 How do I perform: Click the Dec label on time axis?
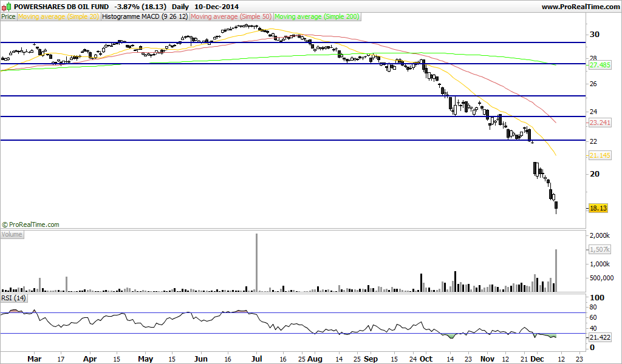pyautogui.click(x=537, y=359)
